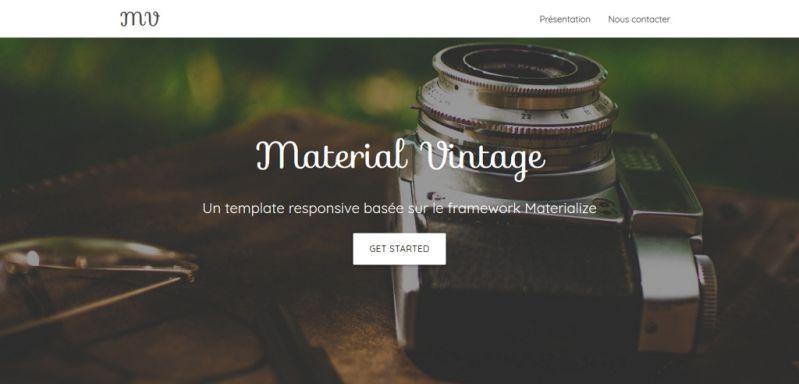This screenshot has width=799, height=384.
Task: Go to the Nous contacter page
Action: tap(639, 19)
